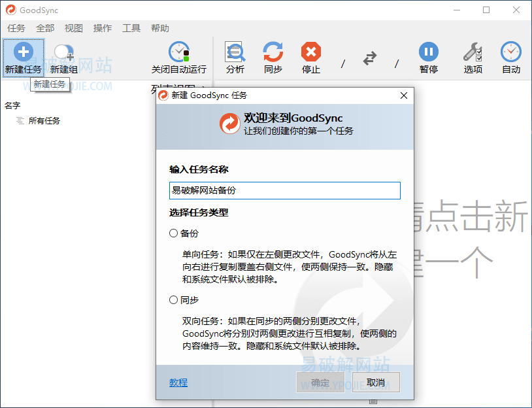Open the 视图 menu
The height and width of the screenshot is (408, 532).
tap(74, 28)
